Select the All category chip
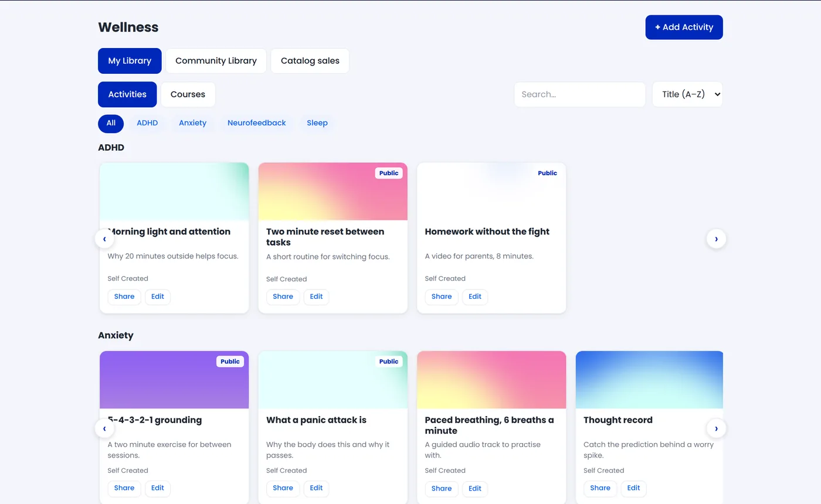Viewport: 821px width, 504px height. [x=111, y=123]
